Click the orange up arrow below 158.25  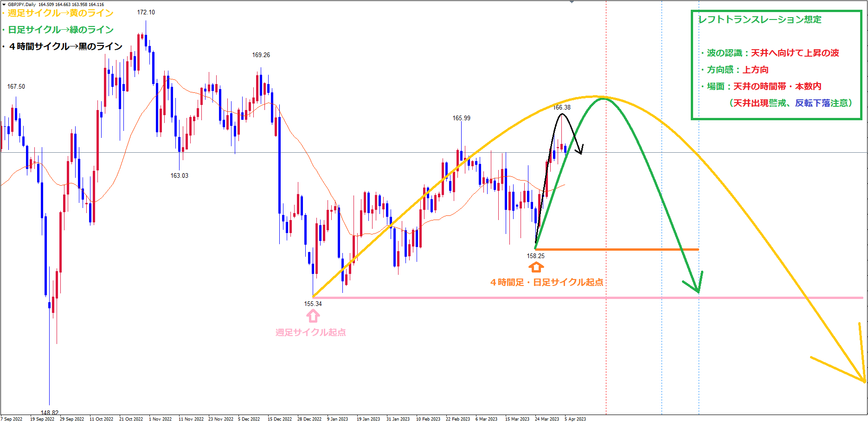coord(536,267)
